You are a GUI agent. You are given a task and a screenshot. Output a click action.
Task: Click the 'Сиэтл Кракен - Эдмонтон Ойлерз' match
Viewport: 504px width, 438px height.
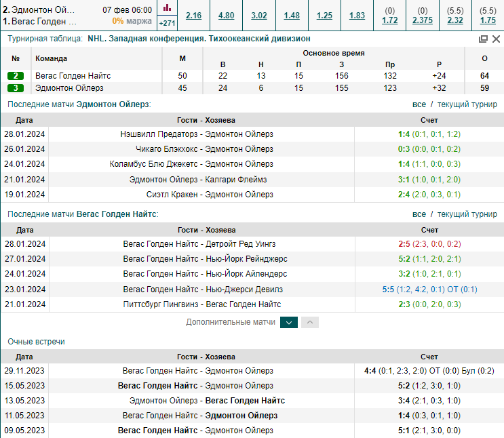[x=210, y=195]
